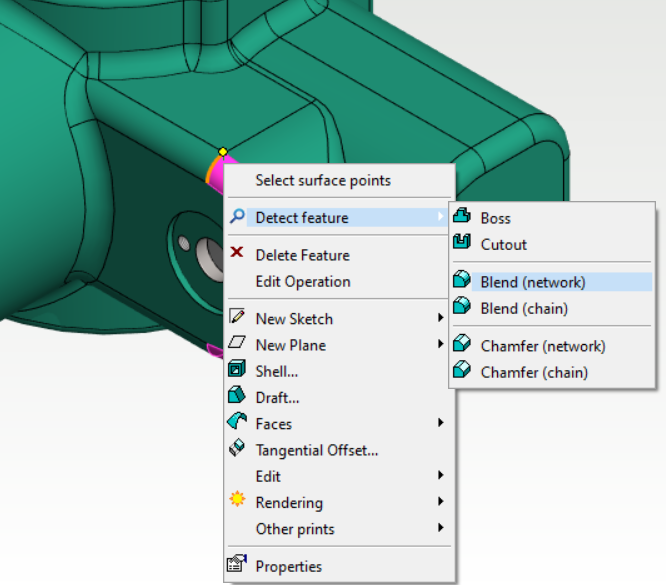Click the New Plane icon

(237, 344)
